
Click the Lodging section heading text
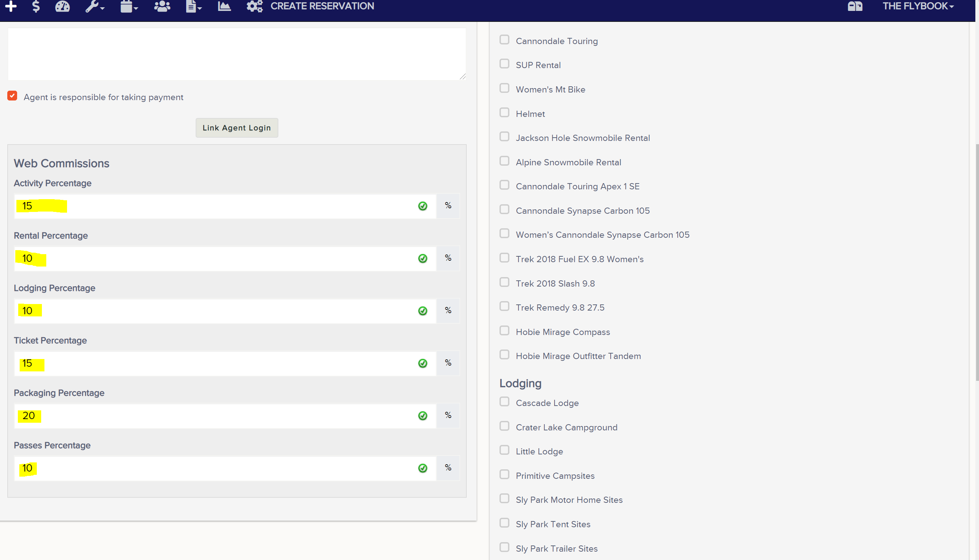(520, 383)
